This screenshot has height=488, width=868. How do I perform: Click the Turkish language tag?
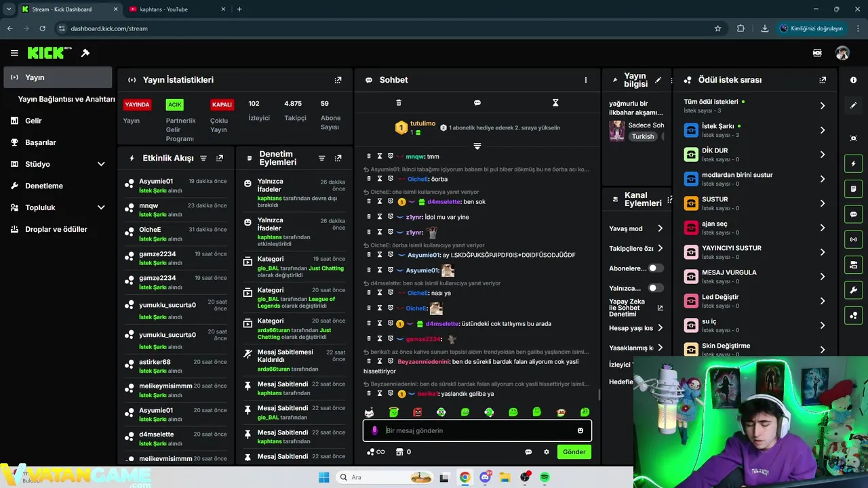pyautogui.click(x=643, y=136)
